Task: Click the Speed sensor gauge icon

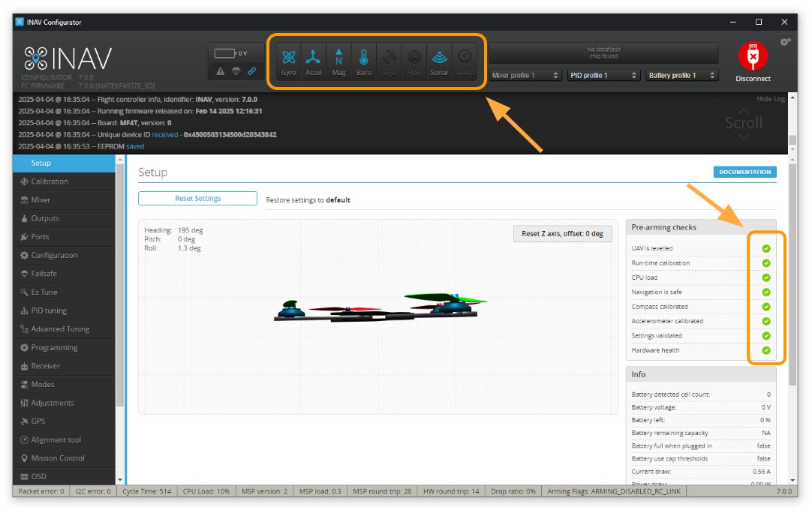Action: [x=465, y=57]
